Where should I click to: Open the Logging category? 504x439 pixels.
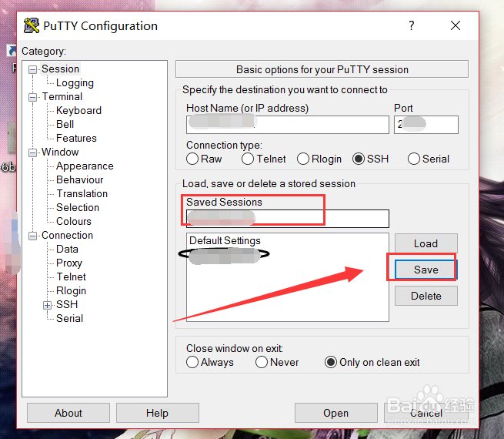tap(75, 83)
